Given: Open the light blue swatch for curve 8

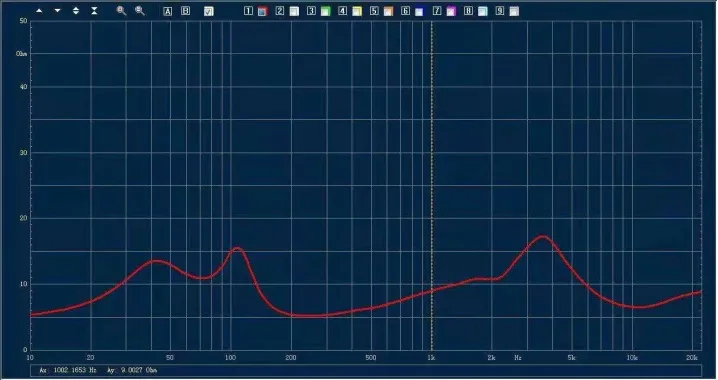Looking at the screenshot, I should (483, 11).
